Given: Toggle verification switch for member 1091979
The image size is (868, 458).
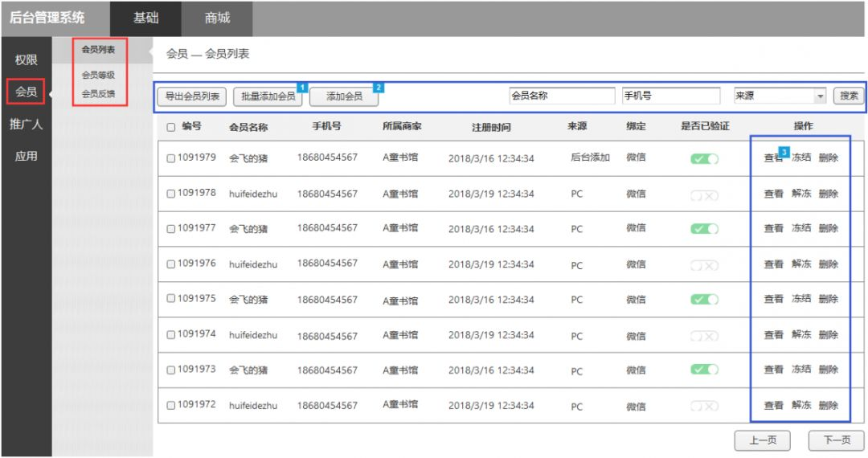Looking at the screenshot, I should 704,158.
